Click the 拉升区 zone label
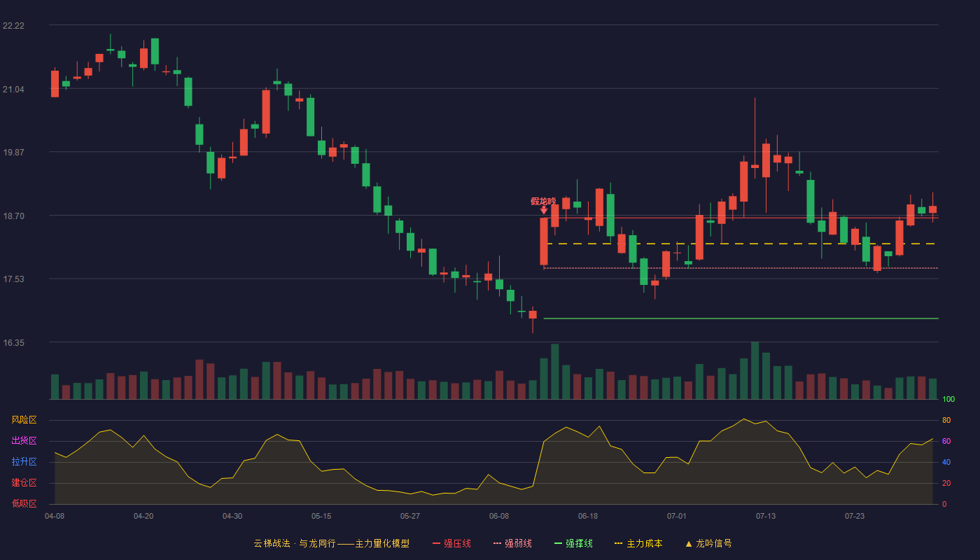The image size is (980, 560). [x=24, y=462]
